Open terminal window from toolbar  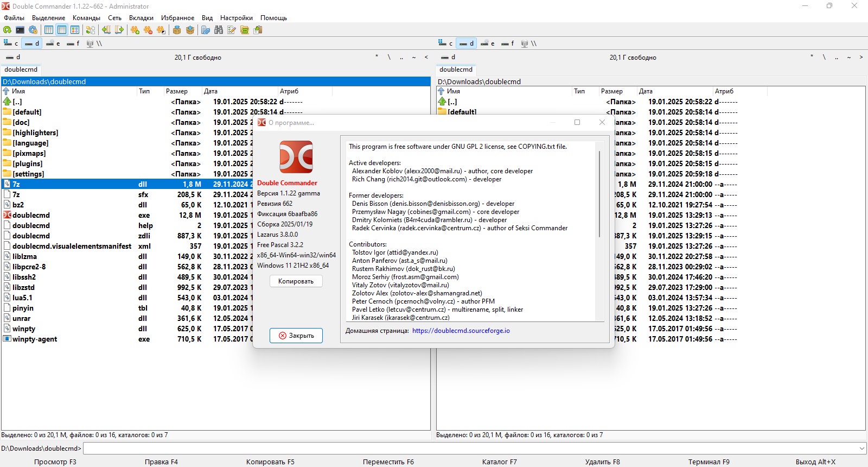point(20,30)
